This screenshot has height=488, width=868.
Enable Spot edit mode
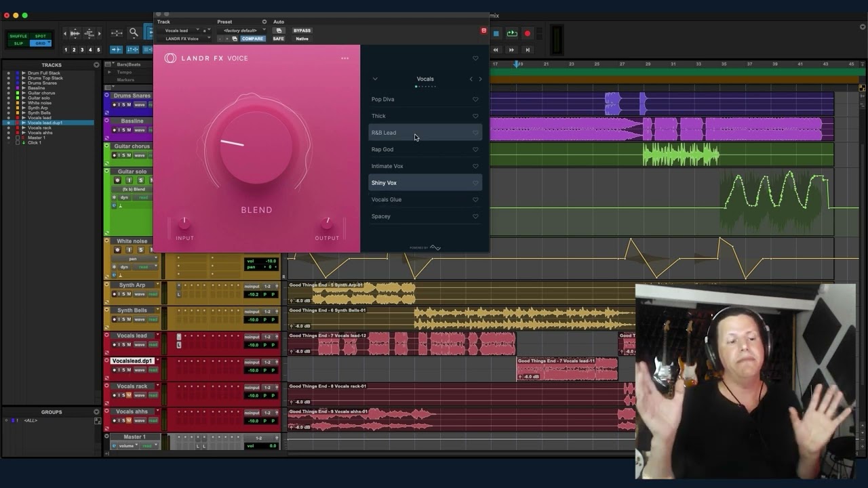point(41,36)
